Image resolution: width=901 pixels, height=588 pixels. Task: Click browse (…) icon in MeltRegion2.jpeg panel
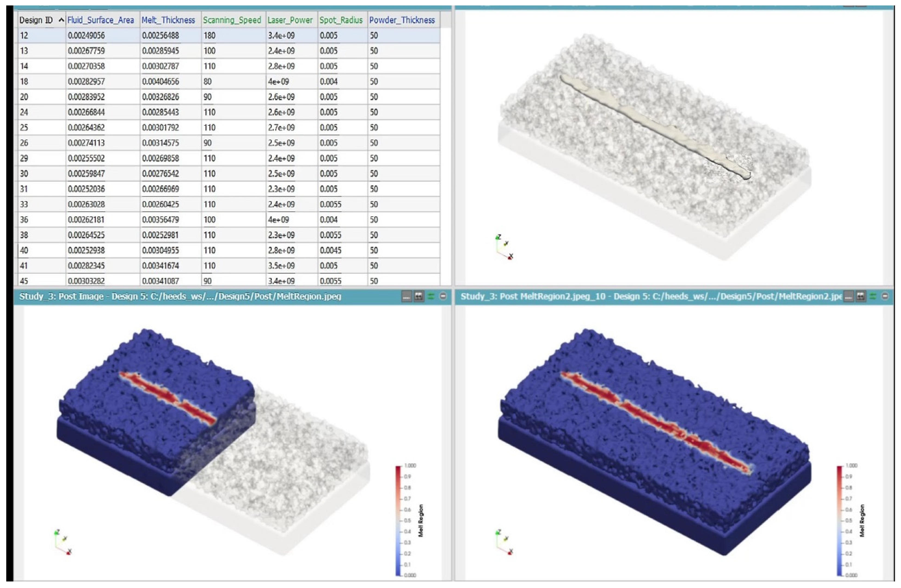click(x=848, y=296)
